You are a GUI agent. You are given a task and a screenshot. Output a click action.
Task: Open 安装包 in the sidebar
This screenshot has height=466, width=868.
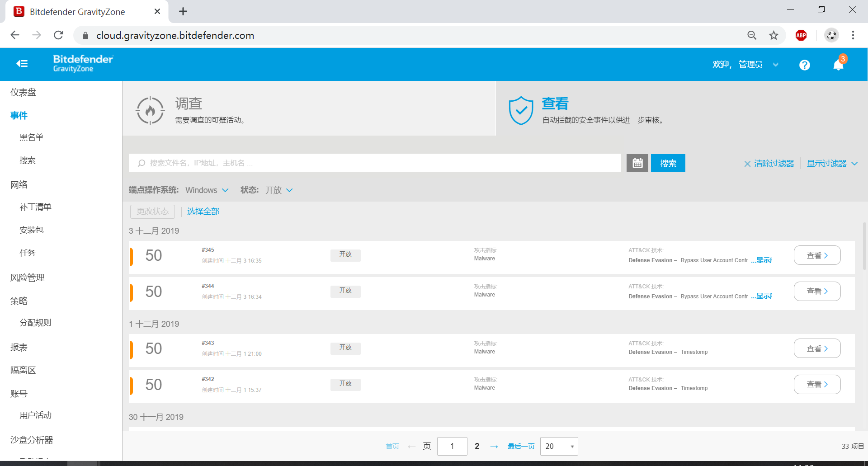click(31, 230)
